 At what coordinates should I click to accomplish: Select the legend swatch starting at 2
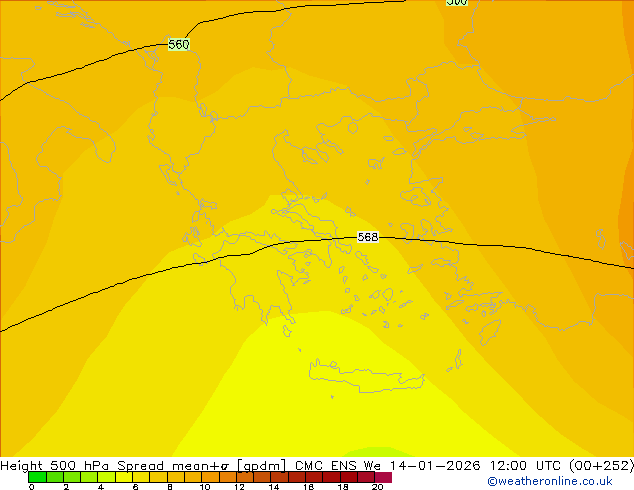[72, 477]
